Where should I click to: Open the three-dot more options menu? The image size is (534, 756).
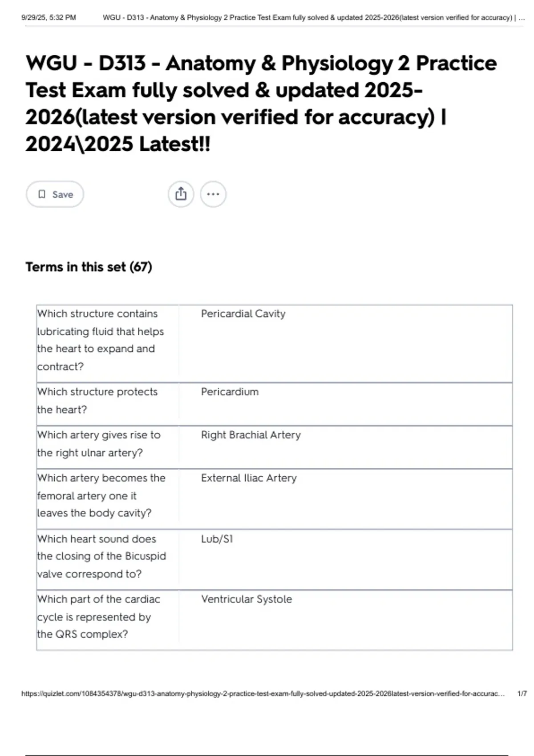[213, 194]
